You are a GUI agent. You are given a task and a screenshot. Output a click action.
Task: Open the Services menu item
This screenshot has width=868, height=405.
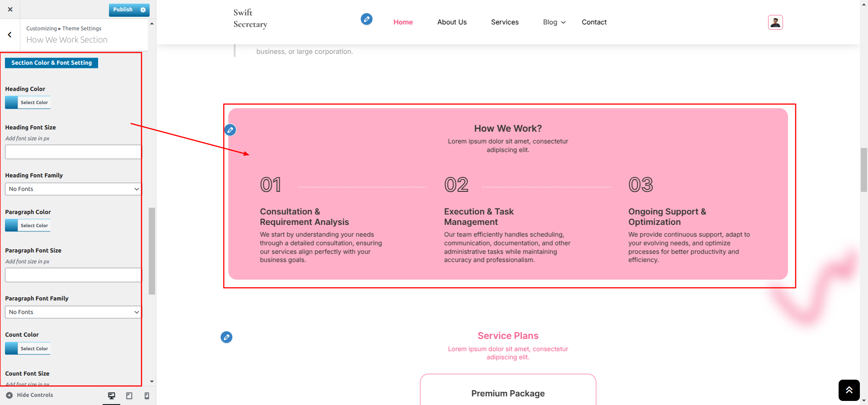[x=505, y=22]
